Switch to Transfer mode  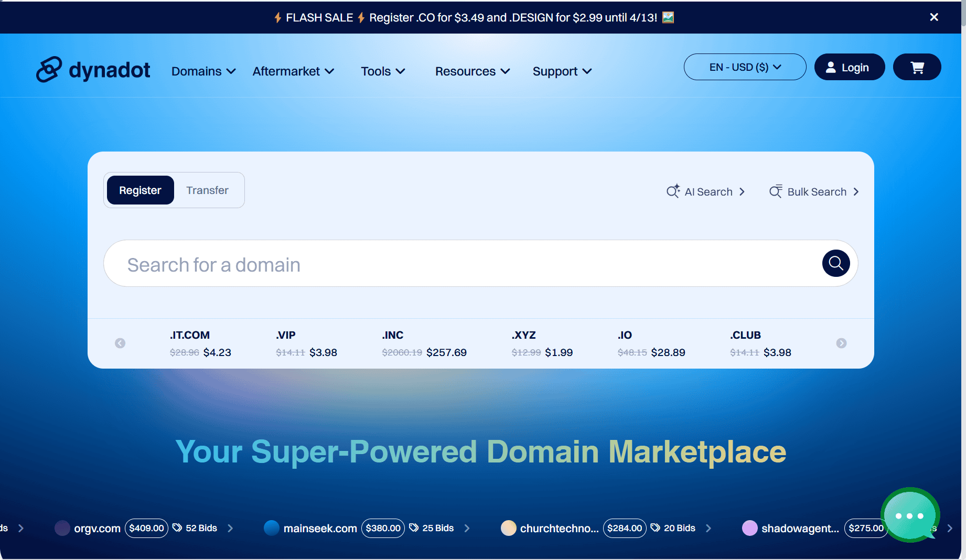tap(207, 190)
